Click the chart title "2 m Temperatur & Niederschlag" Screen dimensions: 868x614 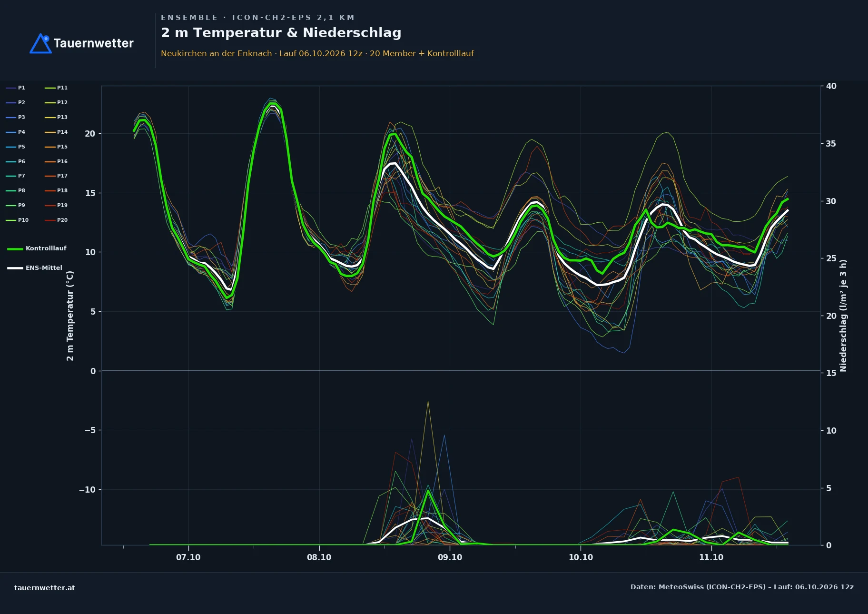pos(281,33)
